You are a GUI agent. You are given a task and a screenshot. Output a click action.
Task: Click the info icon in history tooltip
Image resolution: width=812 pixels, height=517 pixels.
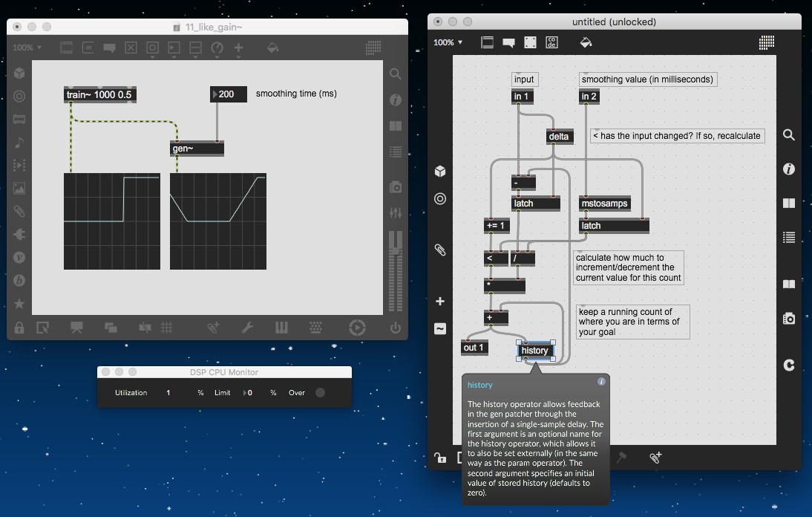coord(601,381)
